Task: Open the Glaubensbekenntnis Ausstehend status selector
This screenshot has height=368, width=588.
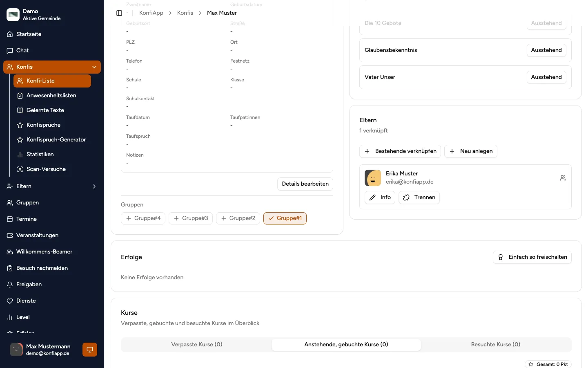Action: 546,50
